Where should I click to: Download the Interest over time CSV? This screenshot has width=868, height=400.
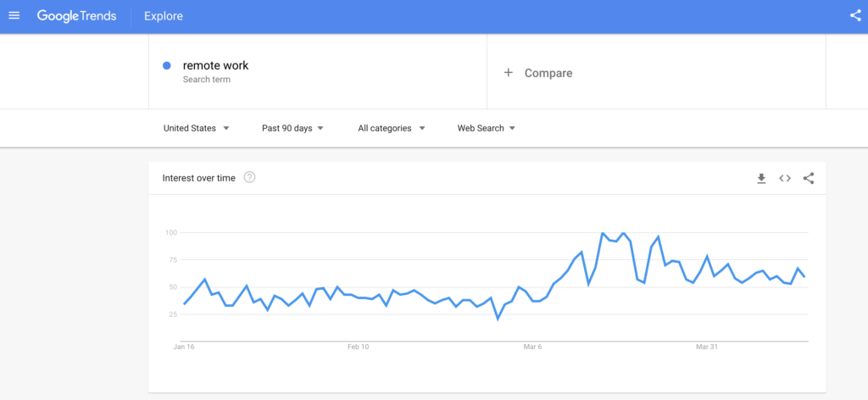pos(761,178)
